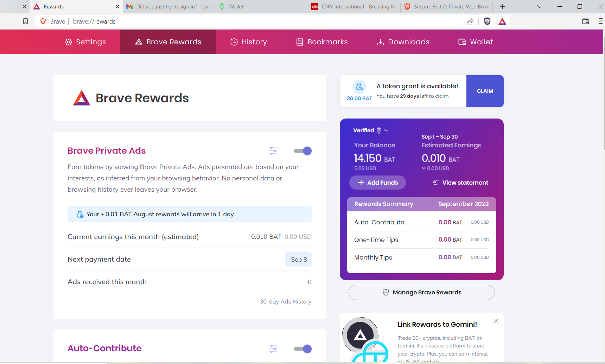The width and height of the screenshot is (605, 364).
Task: Turn off Auto-Contribute
Action: [302, 349]
